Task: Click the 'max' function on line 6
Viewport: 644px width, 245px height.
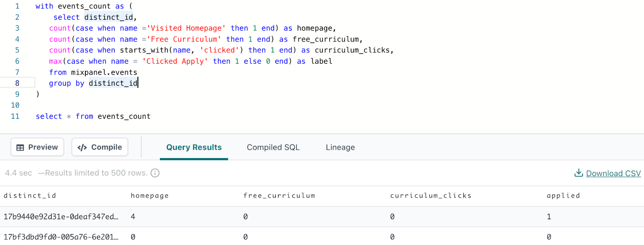Action: (x=56, y=61)
